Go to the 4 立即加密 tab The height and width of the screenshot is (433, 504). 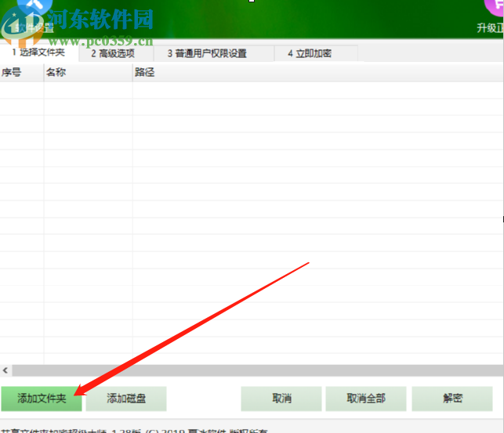[316, 53]
